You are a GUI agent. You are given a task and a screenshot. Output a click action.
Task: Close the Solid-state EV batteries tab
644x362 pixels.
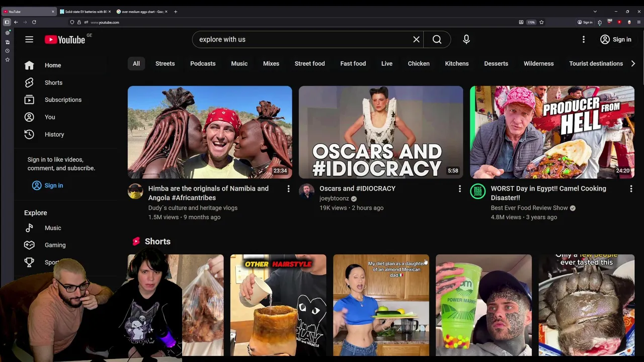(109, 12)
